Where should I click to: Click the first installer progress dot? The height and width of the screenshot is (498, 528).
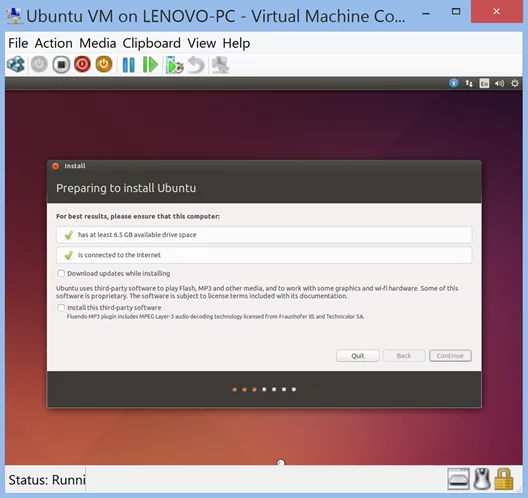pos(234,390)
